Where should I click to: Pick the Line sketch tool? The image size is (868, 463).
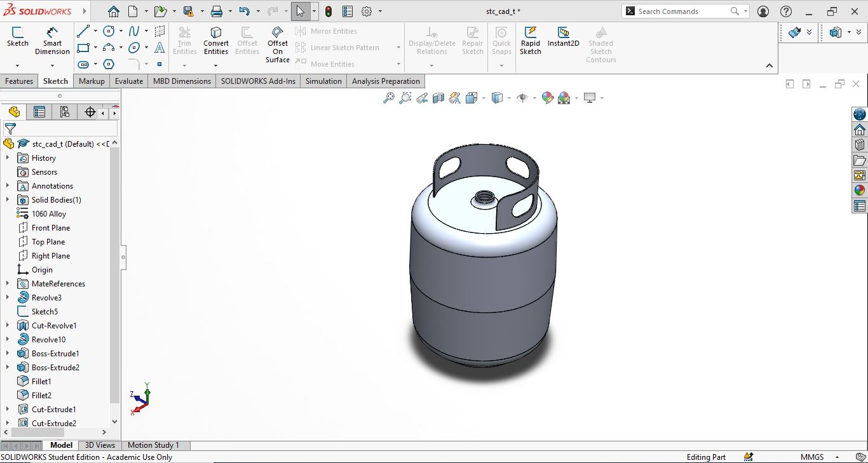(x=83, y=31)
